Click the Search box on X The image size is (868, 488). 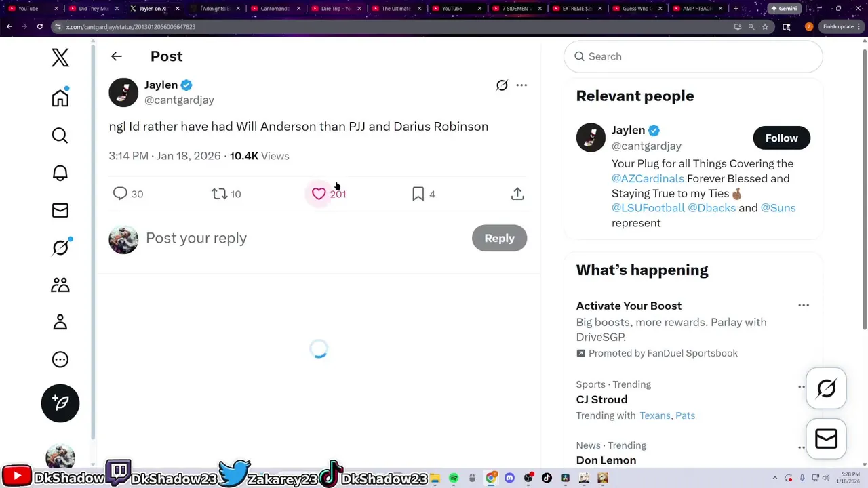pos(693,56)
